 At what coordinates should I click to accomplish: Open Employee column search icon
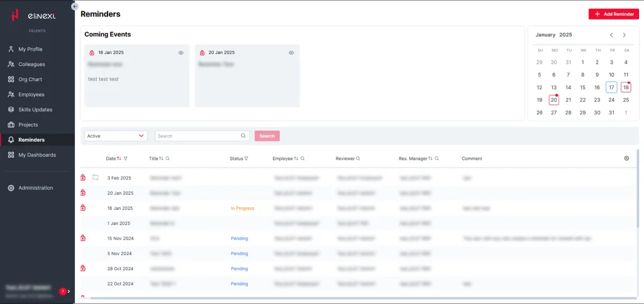tap(303, 158)
